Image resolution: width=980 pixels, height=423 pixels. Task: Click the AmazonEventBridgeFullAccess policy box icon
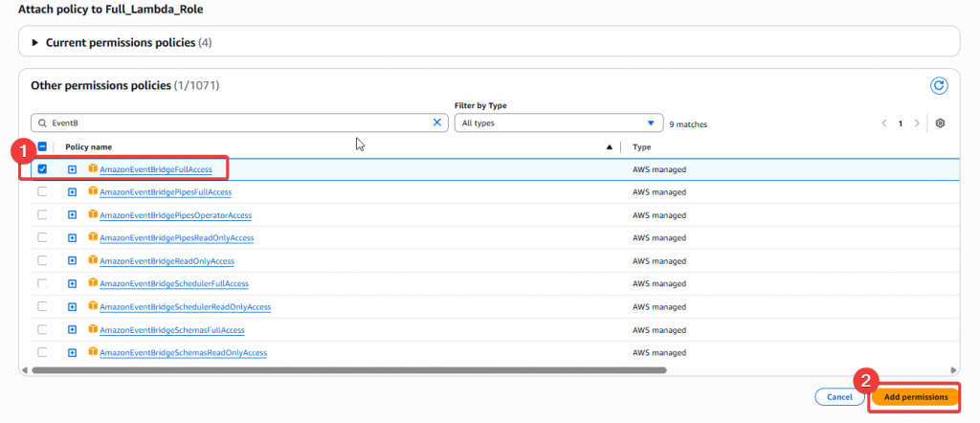(x=93, y=168)
